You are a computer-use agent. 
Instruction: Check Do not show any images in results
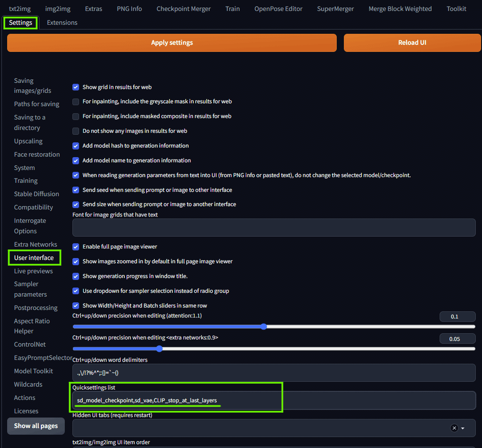76,131
